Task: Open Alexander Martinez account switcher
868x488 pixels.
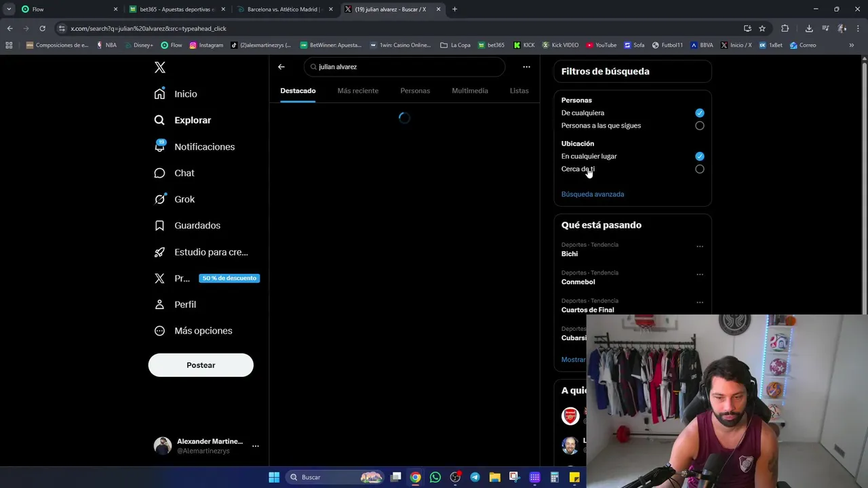Action: 207,446
